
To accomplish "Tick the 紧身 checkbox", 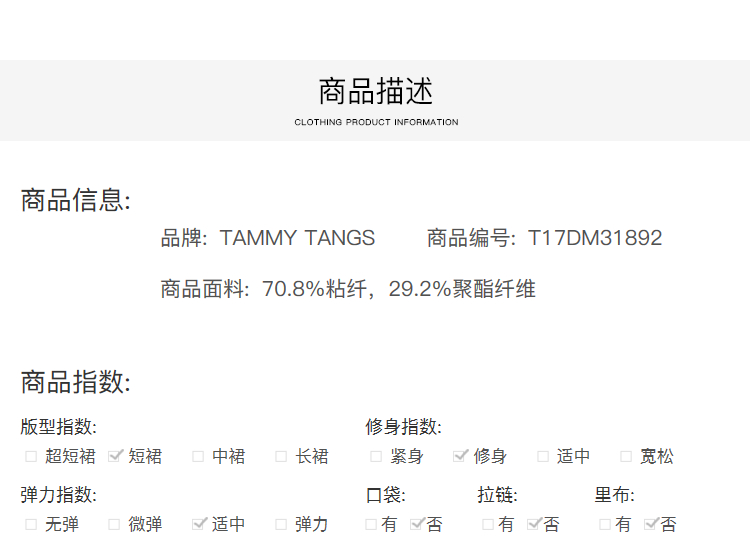I will pos(376,457).
